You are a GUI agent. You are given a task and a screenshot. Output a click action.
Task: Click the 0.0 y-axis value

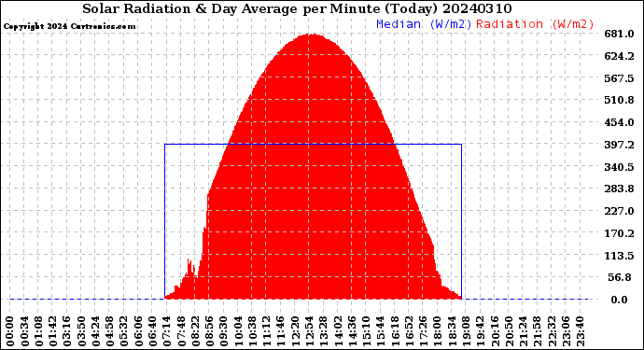[x=619, y=300]
